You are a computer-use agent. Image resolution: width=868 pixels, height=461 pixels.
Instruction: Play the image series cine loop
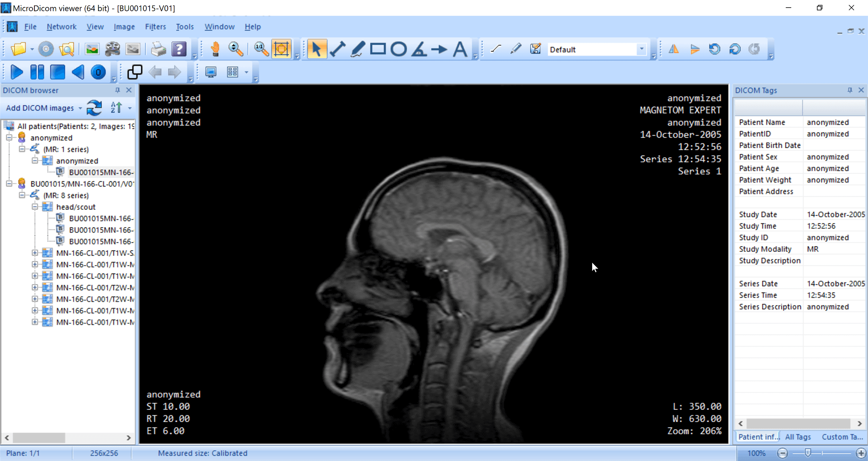pos(17,72)
